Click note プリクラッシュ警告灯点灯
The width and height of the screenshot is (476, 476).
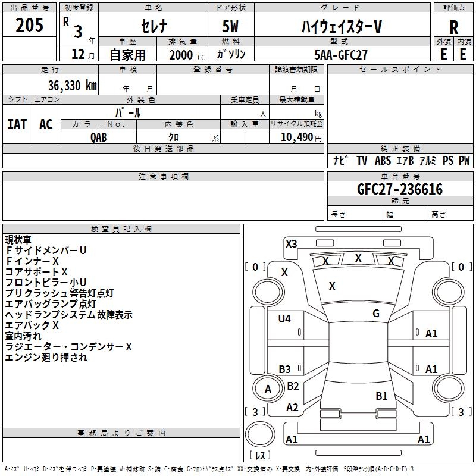click(x=59, y=293)
